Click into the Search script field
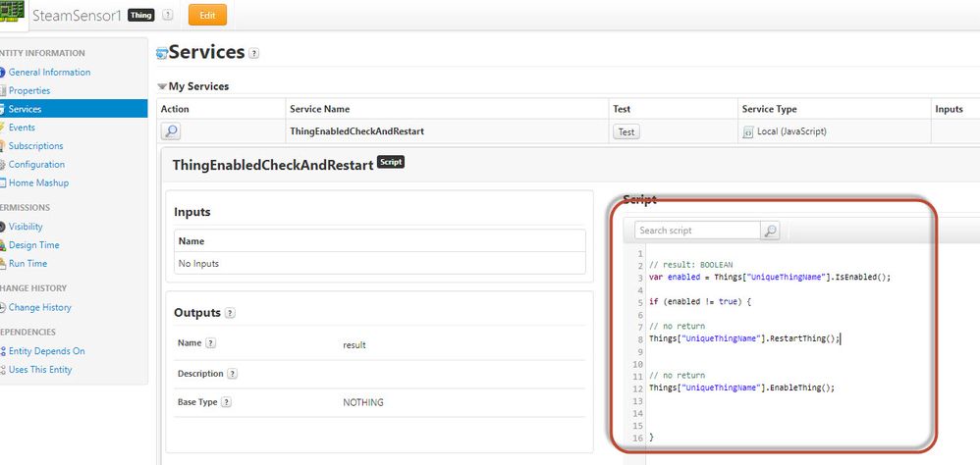 click(x=697, y=231)
